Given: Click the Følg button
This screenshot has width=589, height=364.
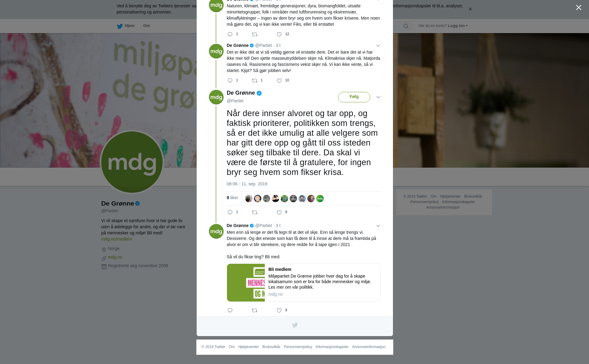Looking at the screenshot, I should [x=354, y=97].
